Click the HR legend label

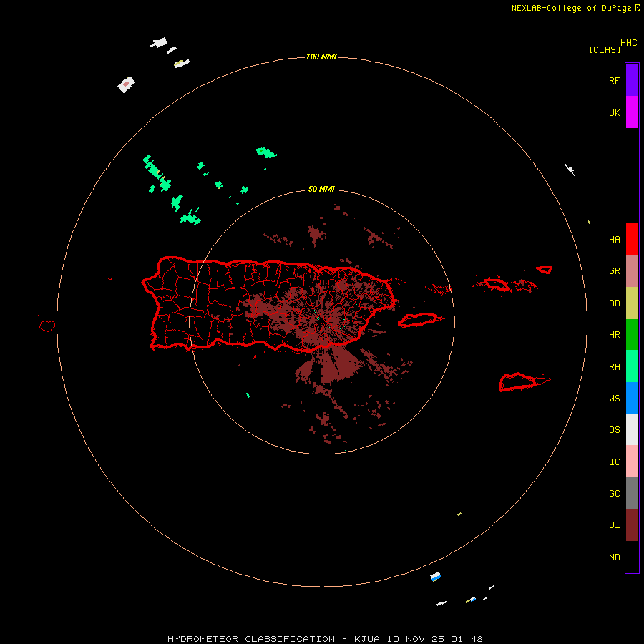(x=614, y=335)
